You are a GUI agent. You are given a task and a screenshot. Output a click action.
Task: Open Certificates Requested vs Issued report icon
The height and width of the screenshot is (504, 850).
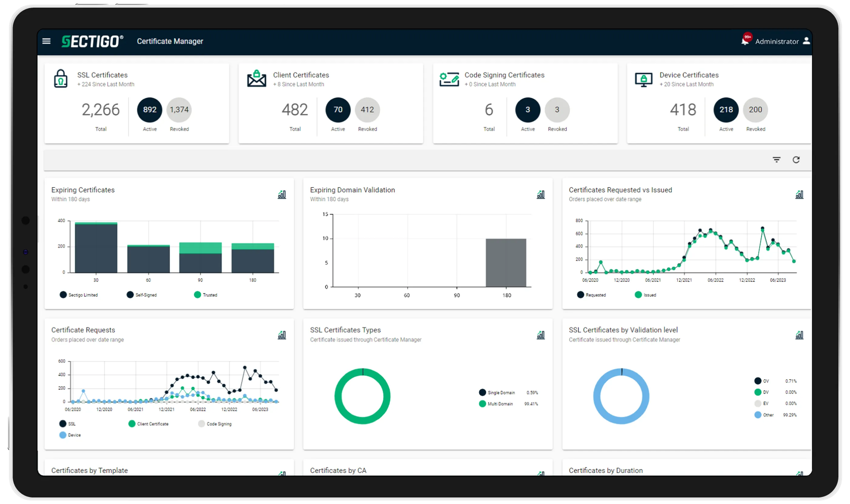coord(799,195)
